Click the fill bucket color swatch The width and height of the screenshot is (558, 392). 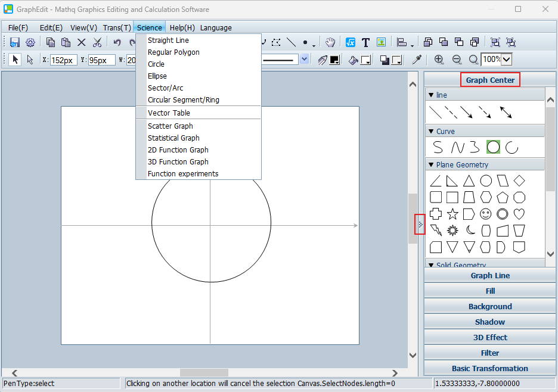(x=365, y=60)
